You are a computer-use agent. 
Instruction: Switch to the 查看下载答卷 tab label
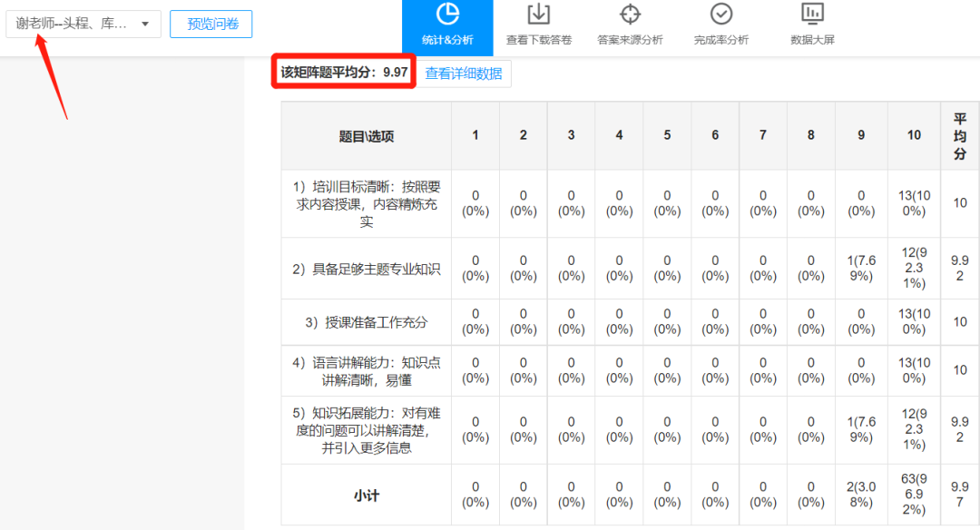pyautogui.click(x=539, y=40)
